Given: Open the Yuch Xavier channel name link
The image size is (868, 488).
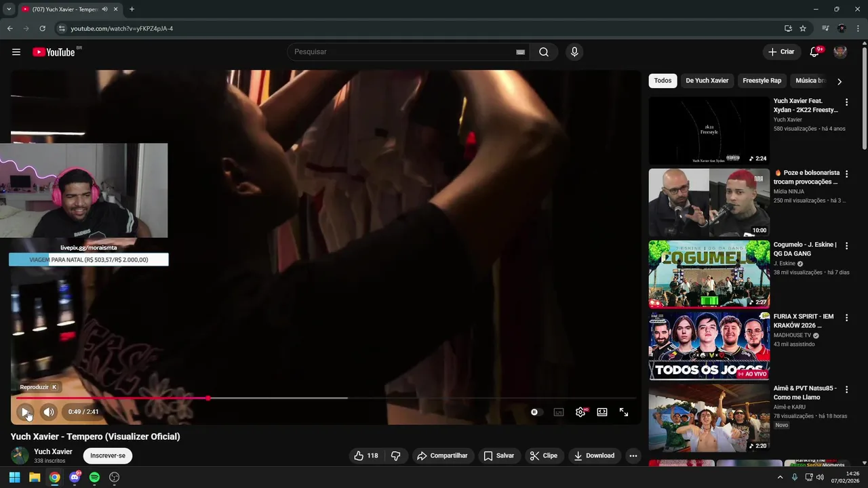Looking at the screenshot, I should coord(54,451).
